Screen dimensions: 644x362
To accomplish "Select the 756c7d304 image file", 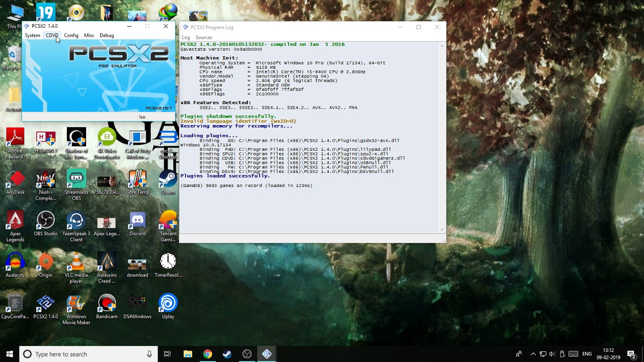I will tap(107, 183).
